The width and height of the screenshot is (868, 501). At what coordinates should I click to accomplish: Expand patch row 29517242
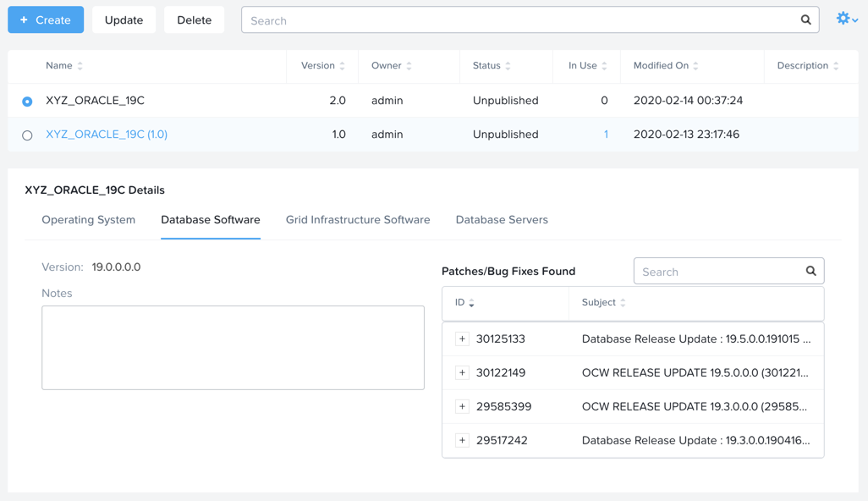pos(462,440)
